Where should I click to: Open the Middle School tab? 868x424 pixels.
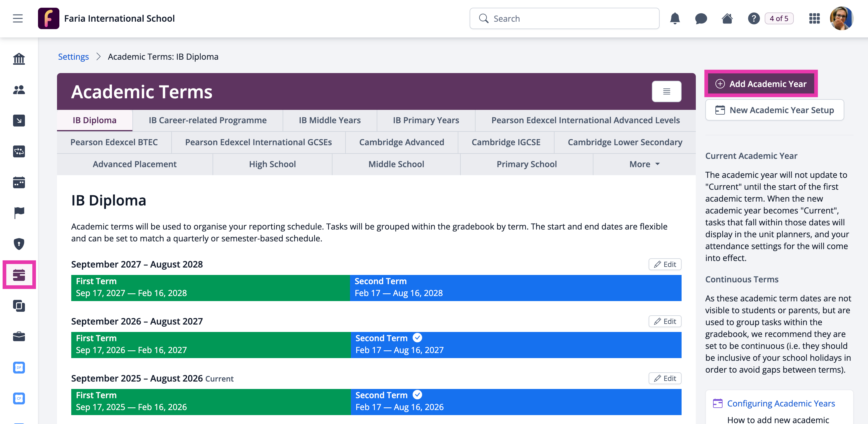(396, 164)
